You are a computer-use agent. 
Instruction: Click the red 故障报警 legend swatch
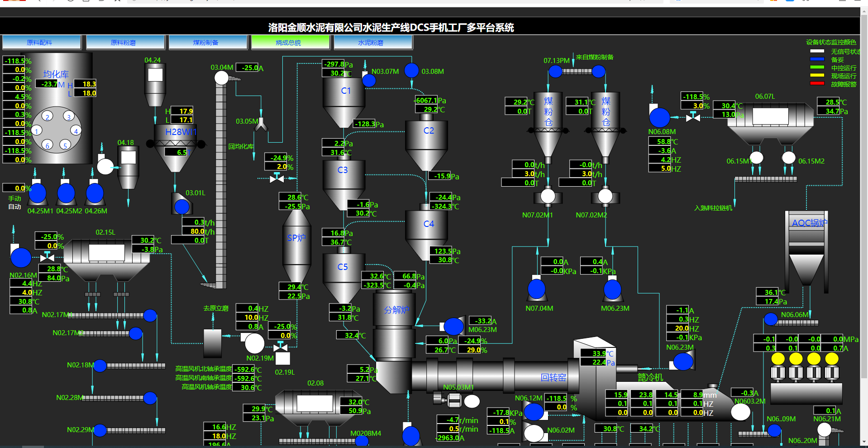tap(817, 84)
